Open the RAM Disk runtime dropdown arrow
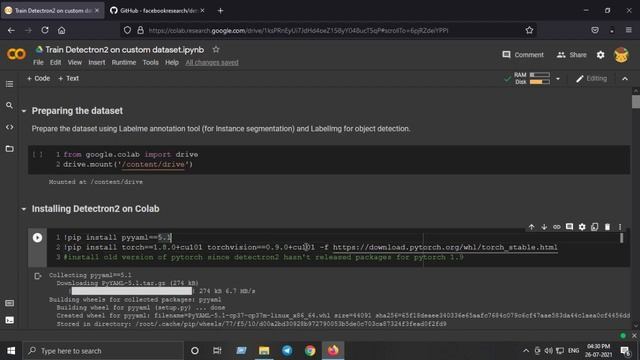Viewport: 640px width, 360px height. [558, 79]
